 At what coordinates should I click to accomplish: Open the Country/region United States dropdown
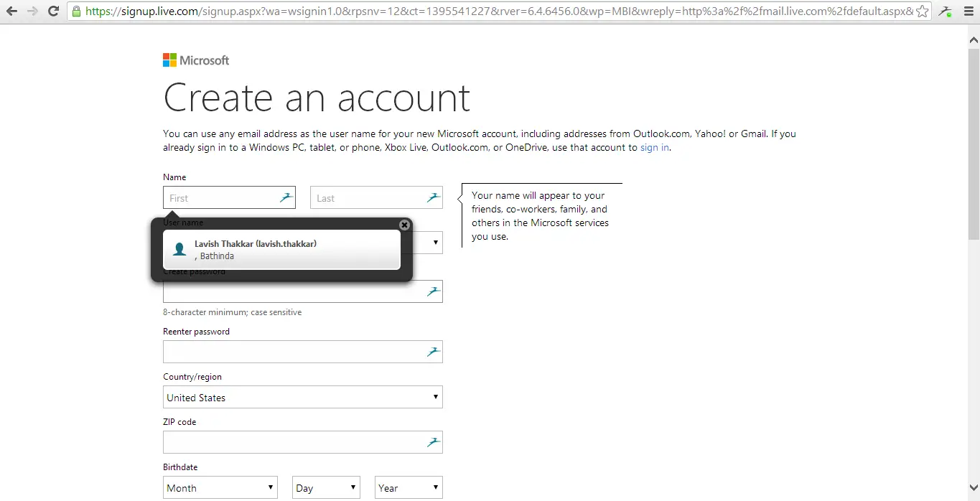click(303, 397)
